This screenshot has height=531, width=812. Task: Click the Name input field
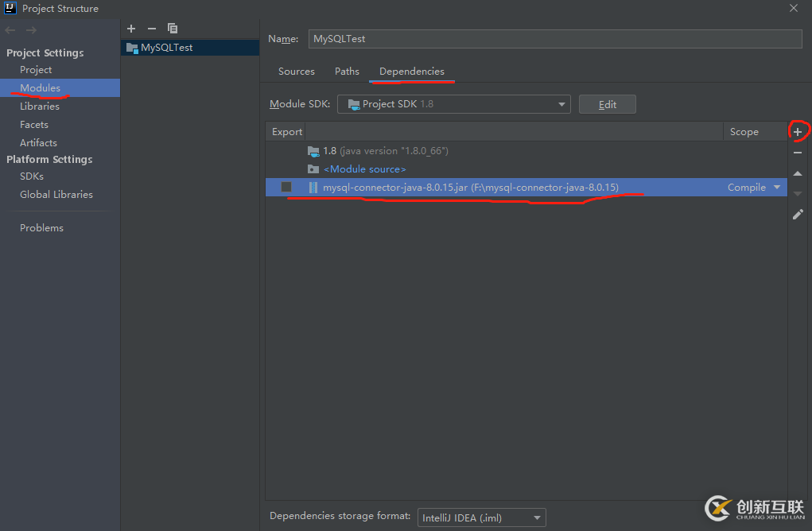tap(555, 39)
